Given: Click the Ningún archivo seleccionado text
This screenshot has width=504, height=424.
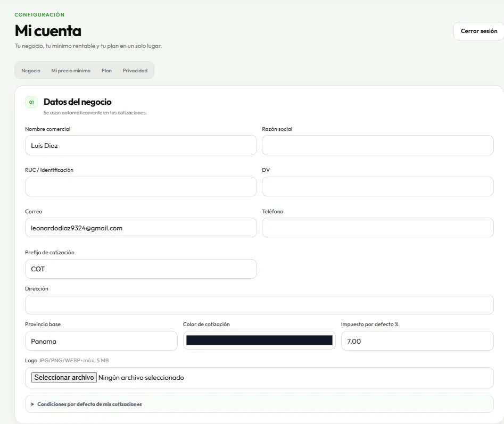Looking at the screenshot, I should [141, 378].
